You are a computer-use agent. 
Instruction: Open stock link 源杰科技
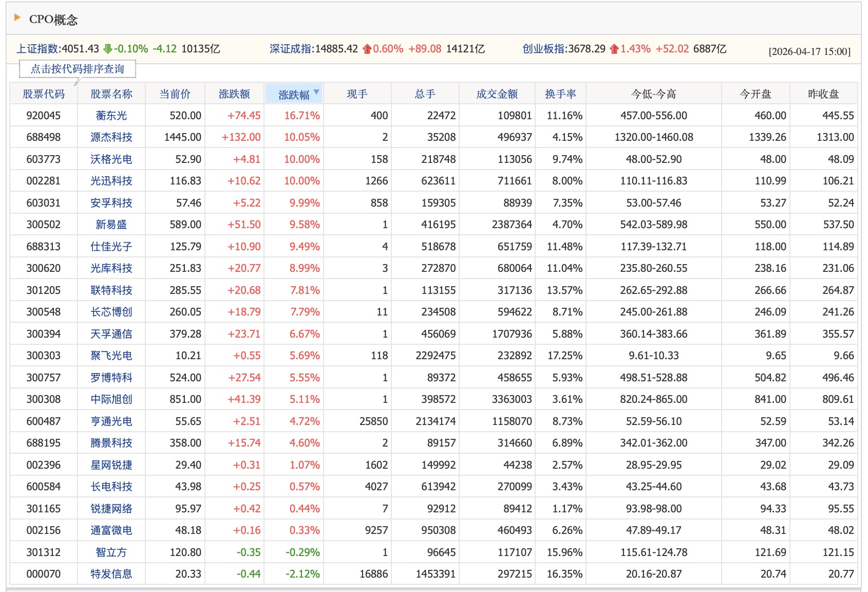coord(111,137)
